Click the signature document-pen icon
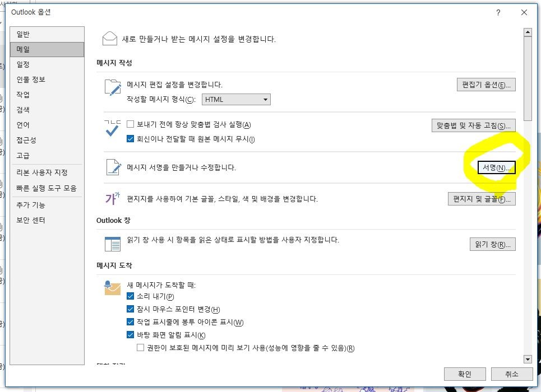The height and width of the screenshot is (392, 541). tap(113, 167)
